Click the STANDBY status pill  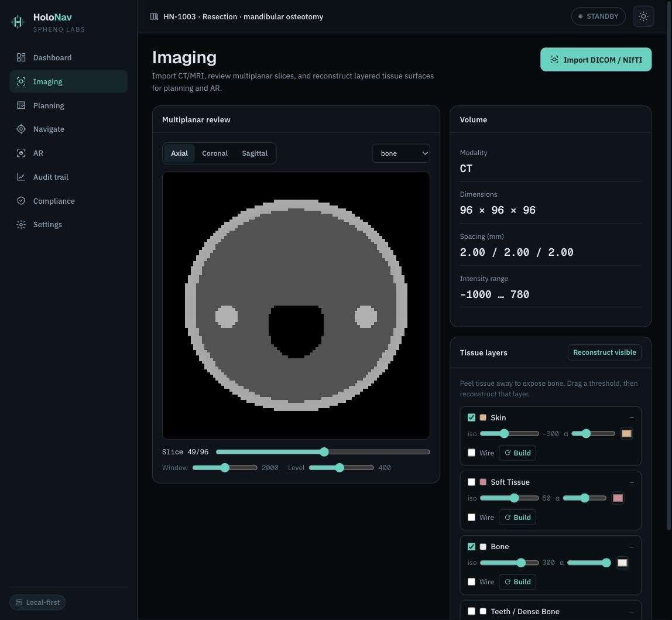(598, 16)
